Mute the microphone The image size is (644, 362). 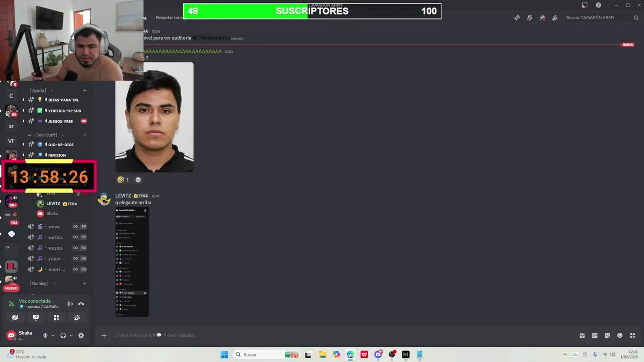coord(45,335)
